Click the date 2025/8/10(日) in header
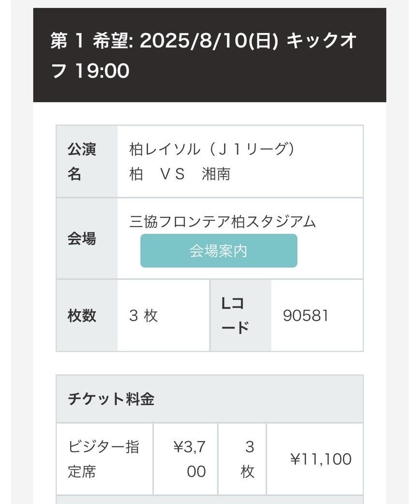The width and height of the screenshot is (420, 504). 209,41
